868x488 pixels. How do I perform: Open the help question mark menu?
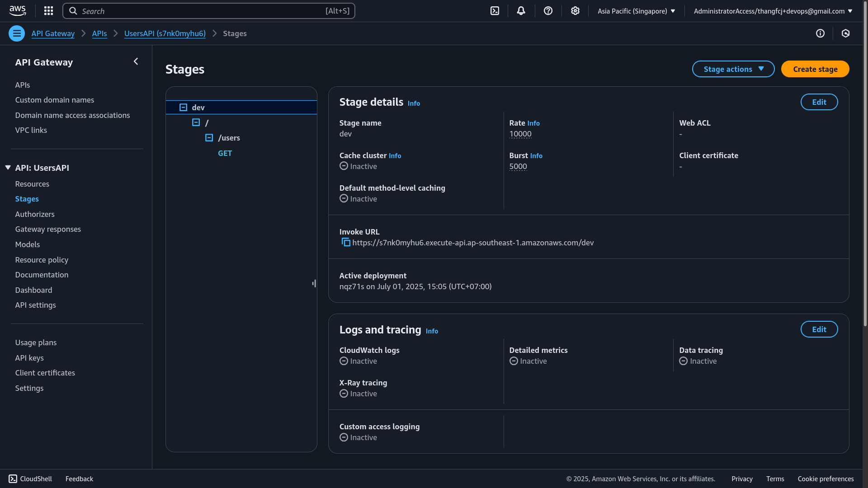[x=548, y=11]
